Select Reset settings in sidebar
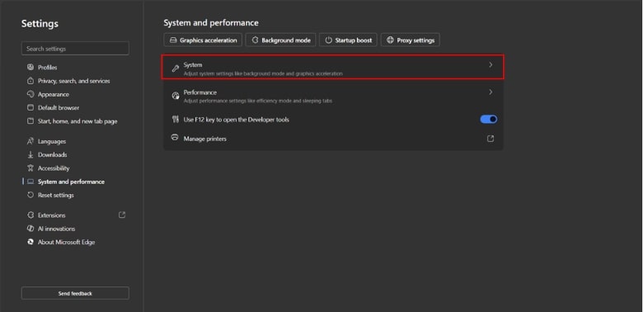This screenshot has height=312, width=644. click(x=56, y=195)
